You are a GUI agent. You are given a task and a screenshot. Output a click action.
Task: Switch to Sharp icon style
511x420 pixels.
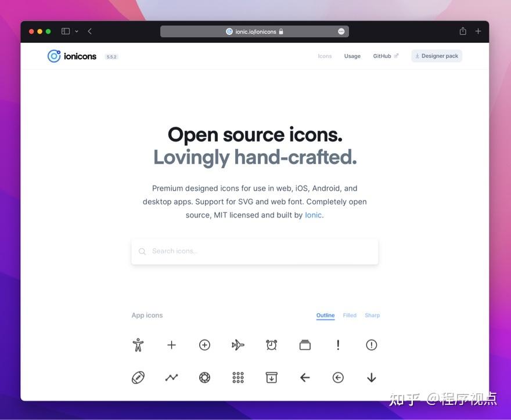[x=372, y=315]
